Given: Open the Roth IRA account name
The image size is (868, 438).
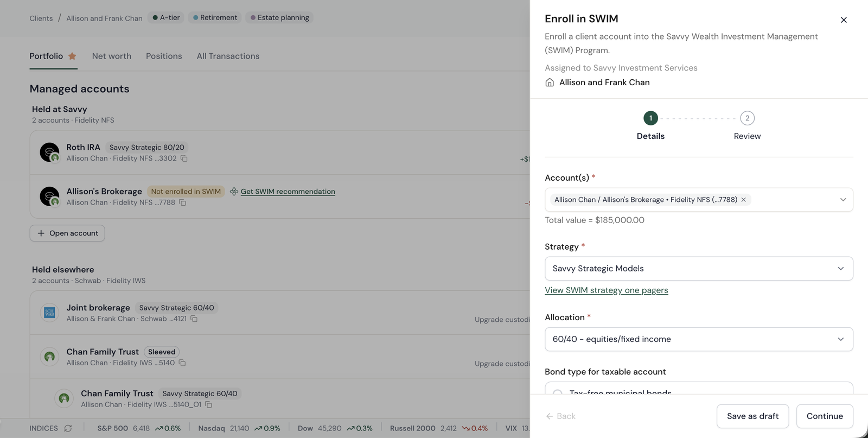Looking at the screenshot, I should click(83, 147).
